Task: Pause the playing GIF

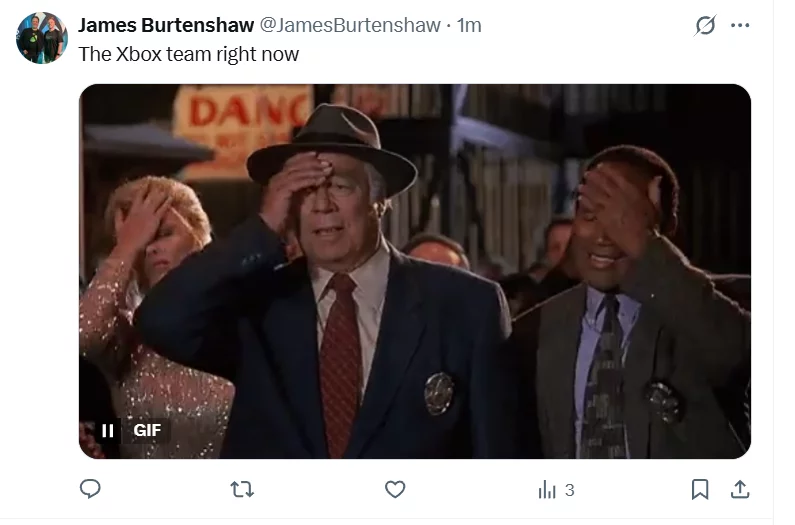Action: click(107, 431)
